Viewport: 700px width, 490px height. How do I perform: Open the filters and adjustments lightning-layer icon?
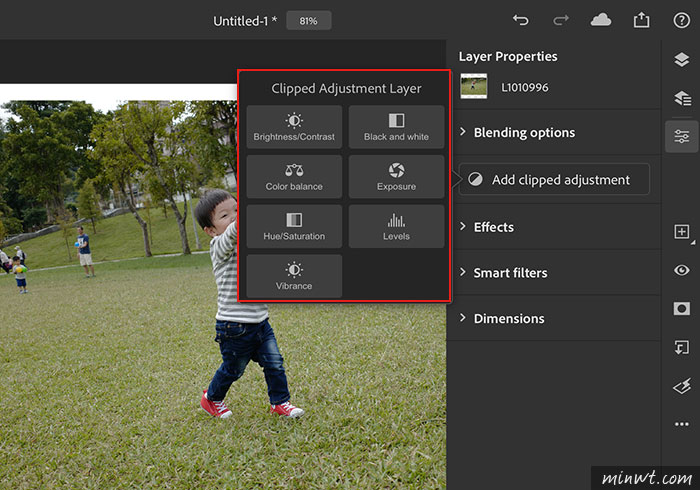[682, 386]
